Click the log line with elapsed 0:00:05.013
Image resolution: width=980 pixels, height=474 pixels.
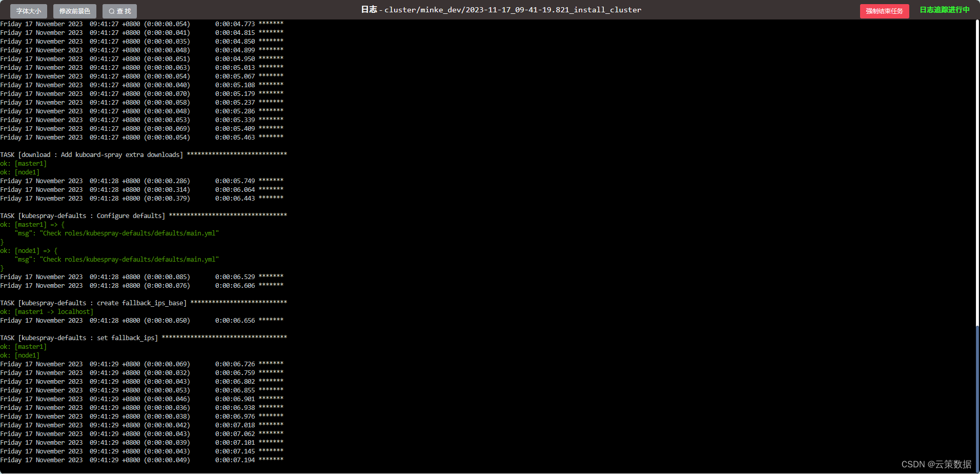142,67
